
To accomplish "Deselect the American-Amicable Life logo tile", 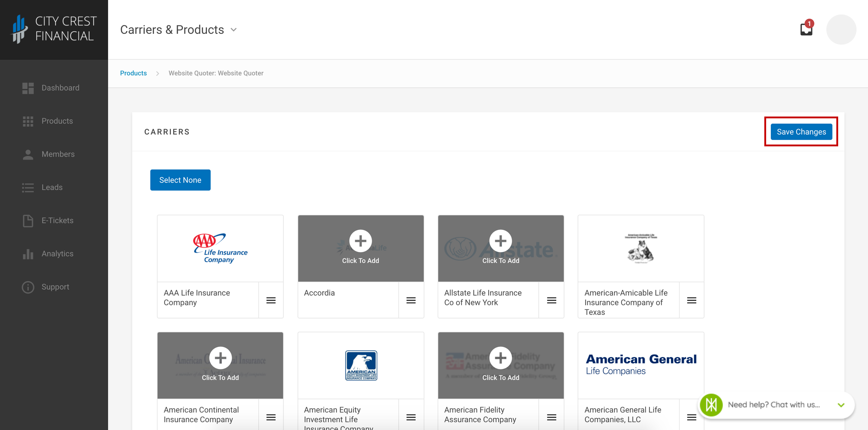I will tap(641, 248).
